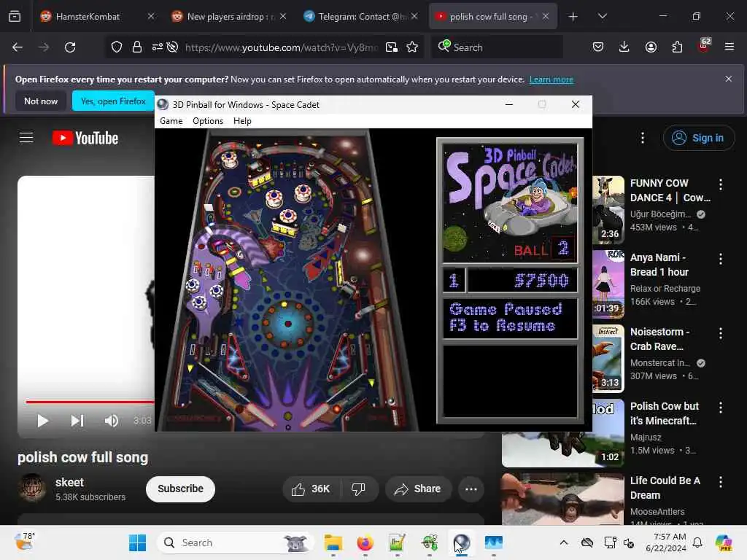The width and height of the screenshot is (747, 560).
Task: Bookmark this page with the star
Action: coord(412,47)
